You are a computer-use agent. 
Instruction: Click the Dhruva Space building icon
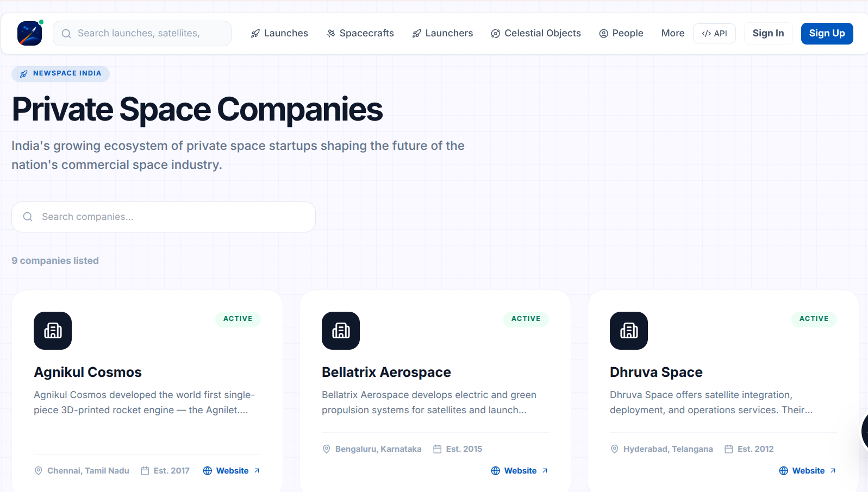pyautogui.click(x=629, y=331)
